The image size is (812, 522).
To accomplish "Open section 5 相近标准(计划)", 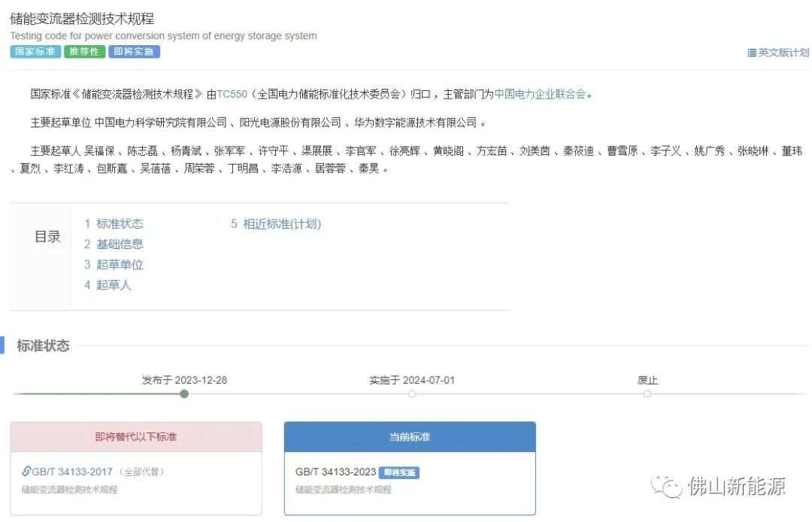I will pos(275,223).
